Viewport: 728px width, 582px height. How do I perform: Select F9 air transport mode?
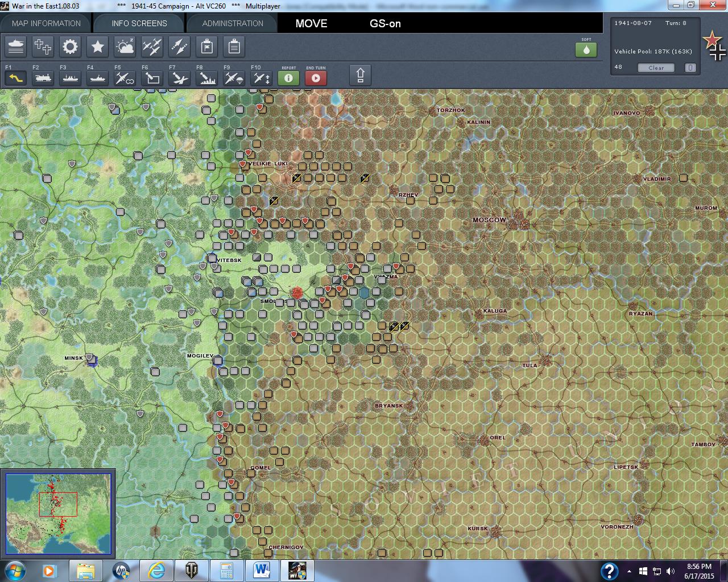[x=234, y=78]
